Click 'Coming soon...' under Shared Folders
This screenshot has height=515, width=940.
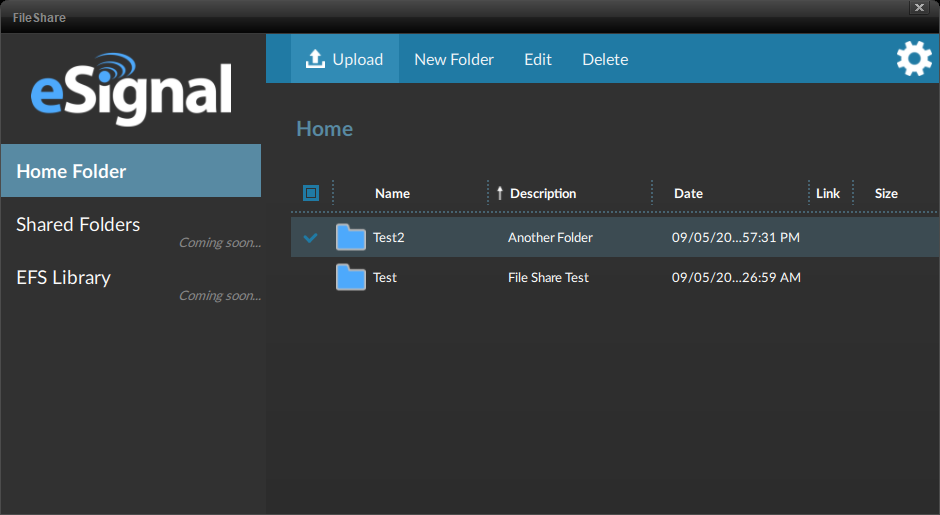click(x=220, y=243)
